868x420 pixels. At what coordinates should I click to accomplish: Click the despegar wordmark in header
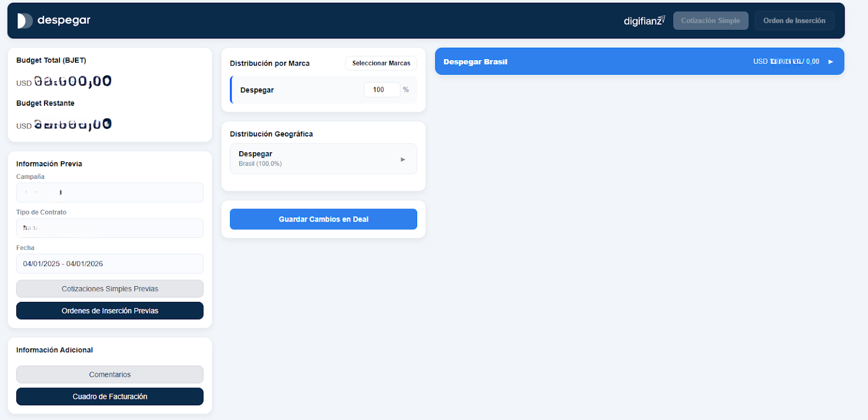pos(64,20)
